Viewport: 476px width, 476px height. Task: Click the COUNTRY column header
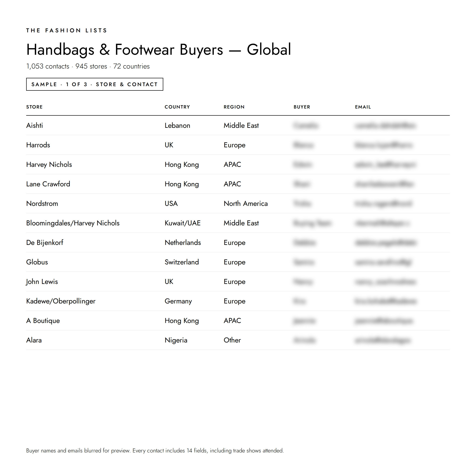tap(177, 107)
